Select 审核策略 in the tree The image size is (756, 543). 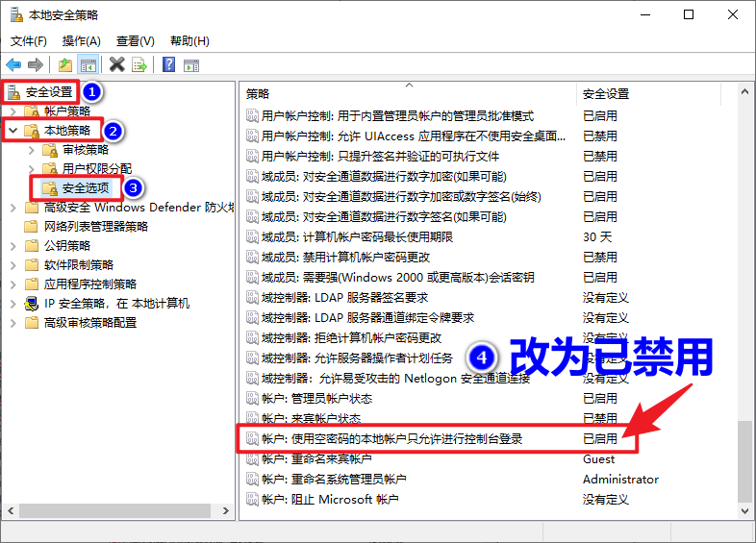[86, 150]
